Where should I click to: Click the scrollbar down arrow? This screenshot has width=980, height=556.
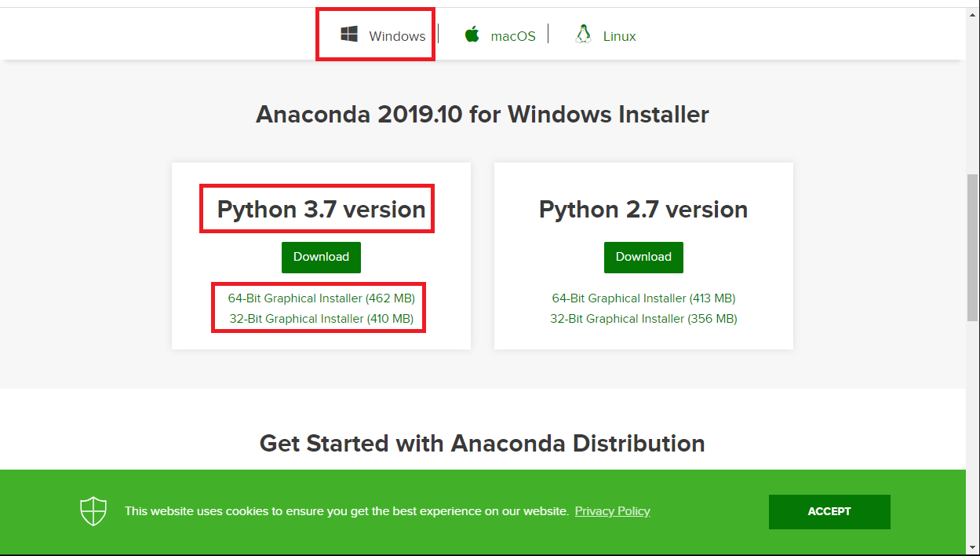pyautogui.click(x=973, y=547)
